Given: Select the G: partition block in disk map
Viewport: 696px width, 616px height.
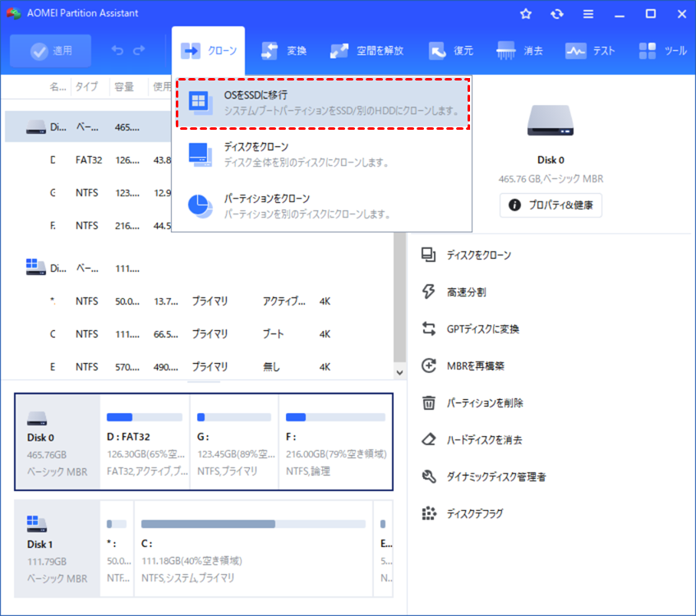Looking at the screenshot, I should point(234,442).
